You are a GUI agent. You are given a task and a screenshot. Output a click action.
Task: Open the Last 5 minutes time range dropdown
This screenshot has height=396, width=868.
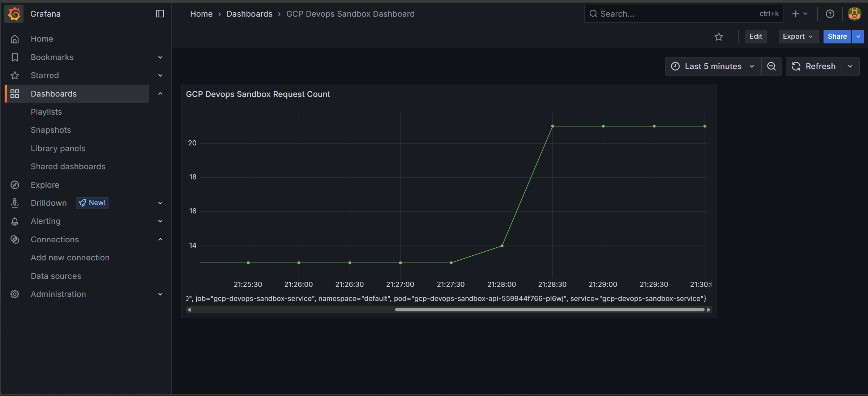(x=713, y=66)
